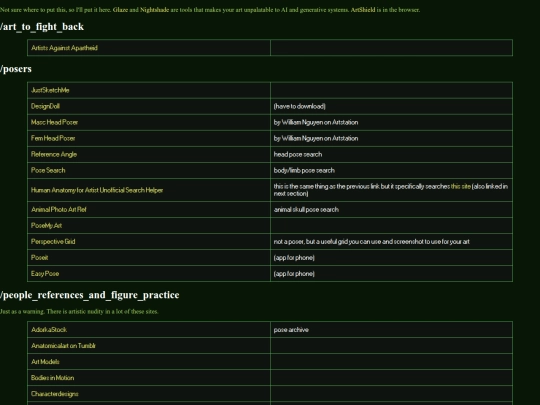Click the /art_to_fight_back heading
The image size is (540, 405).
pyautogui.click(x=42, y=27)
